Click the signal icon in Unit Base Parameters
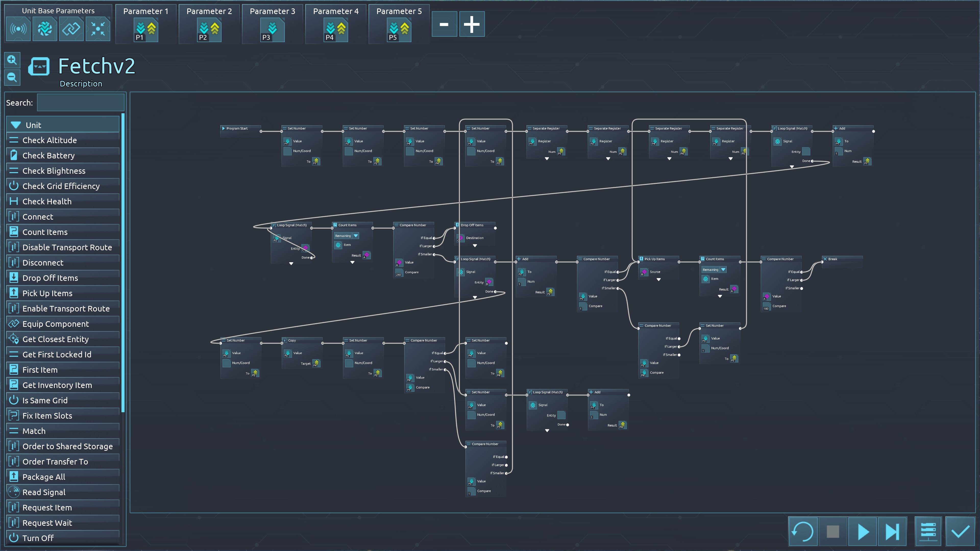980x551 pixels. (18, 29)
